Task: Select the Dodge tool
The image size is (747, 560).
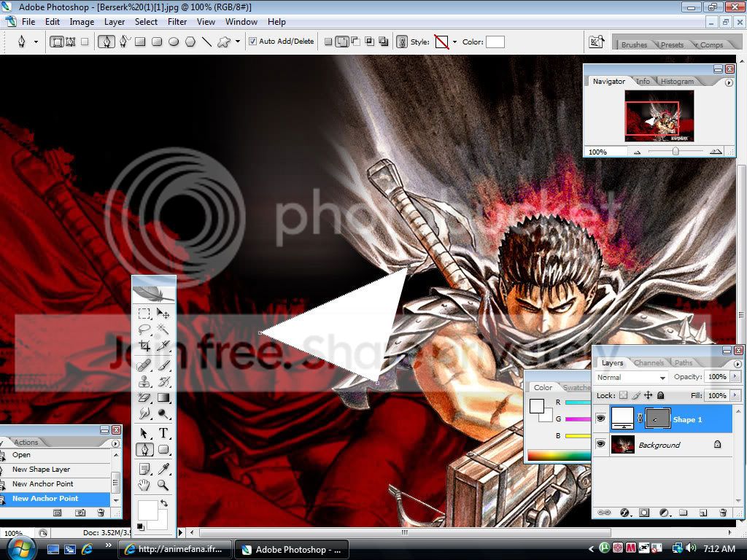Action: (x=163, y=413)
